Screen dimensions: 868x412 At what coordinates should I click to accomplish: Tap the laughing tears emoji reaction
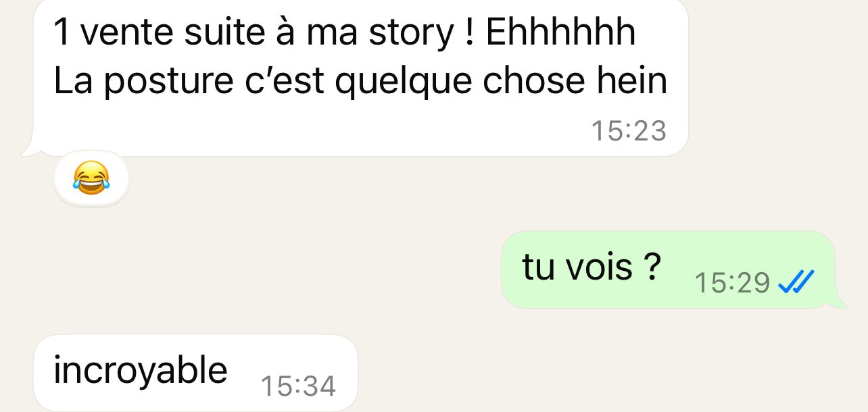coord(91,179)
